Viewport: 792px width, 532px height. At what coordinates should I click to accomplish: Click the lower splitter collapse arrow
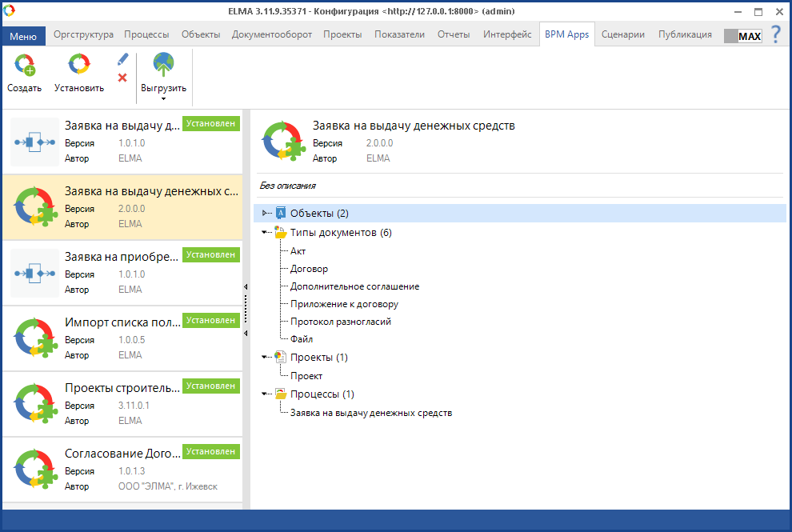click(246, 334)
